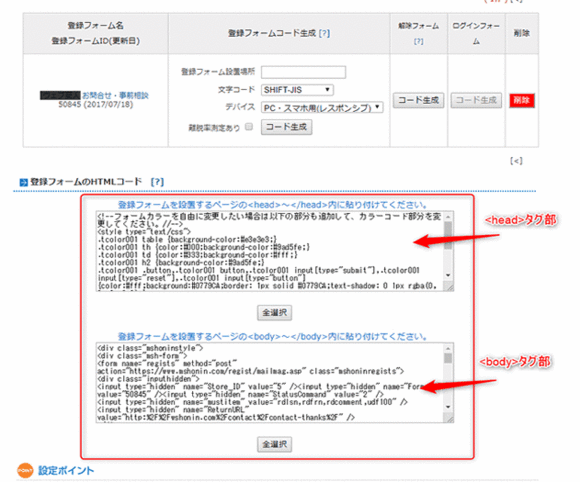The height and width of the screenshot is (482, 580).
Task: Click scroll down arrow of body code textarea
Action: pyautogui.click(x=448, y=407)
